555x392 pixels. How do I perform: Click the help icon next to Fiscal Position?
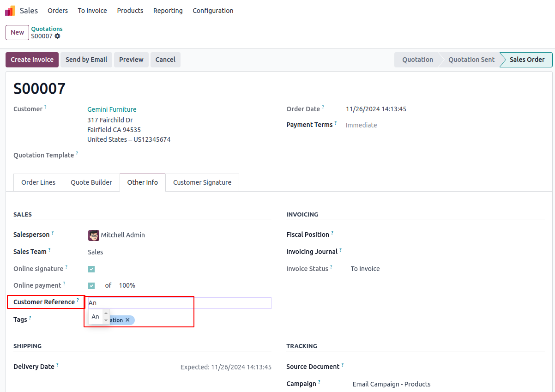(x=332, y=233)
